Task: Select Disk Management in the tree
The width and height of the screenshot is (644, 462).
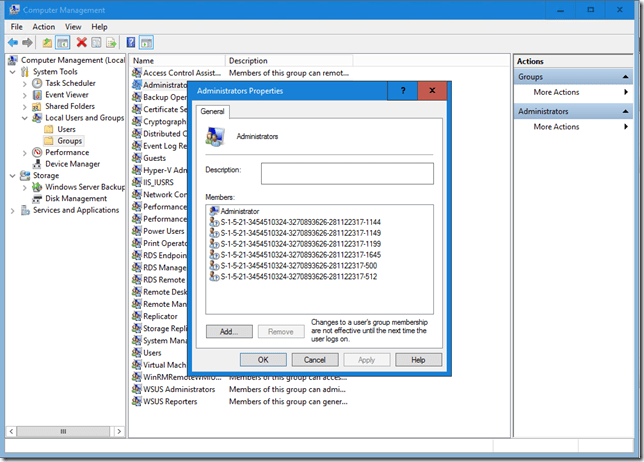Action: pyautogui.click(x=75, y=198)
